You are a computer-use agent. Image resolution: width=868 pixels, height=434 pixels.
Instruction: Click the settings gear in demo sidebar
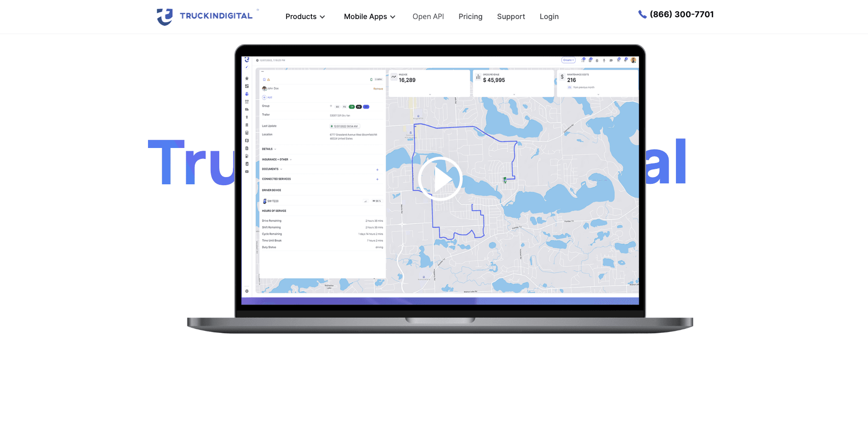[x=247, y=291]
